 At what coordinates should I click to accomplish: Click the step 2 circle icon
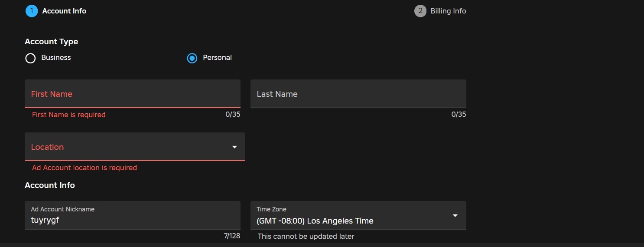point(420,11)
